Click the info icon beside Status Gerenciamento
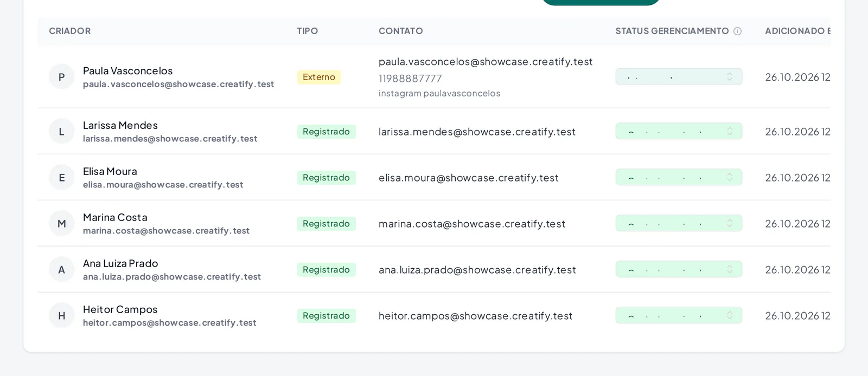 (x=737, y=31)
